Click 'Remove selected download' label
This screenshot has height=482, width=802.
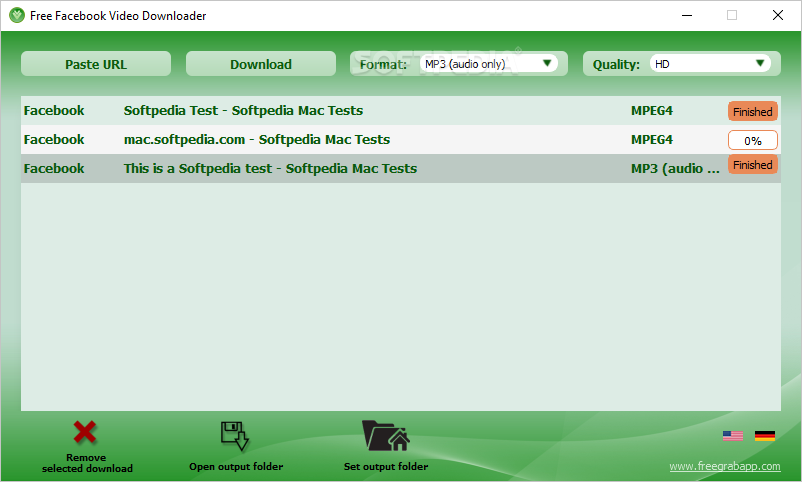[87, 463]
